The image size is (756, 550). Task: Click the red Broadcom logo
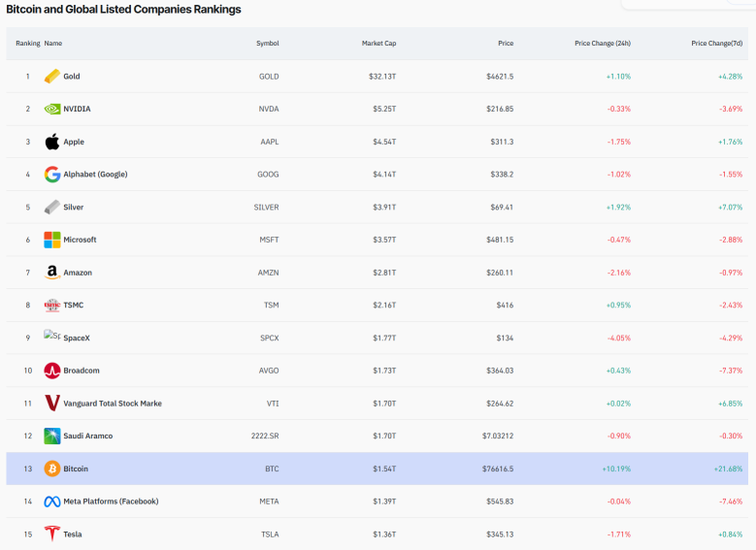(x=52, y=371)
